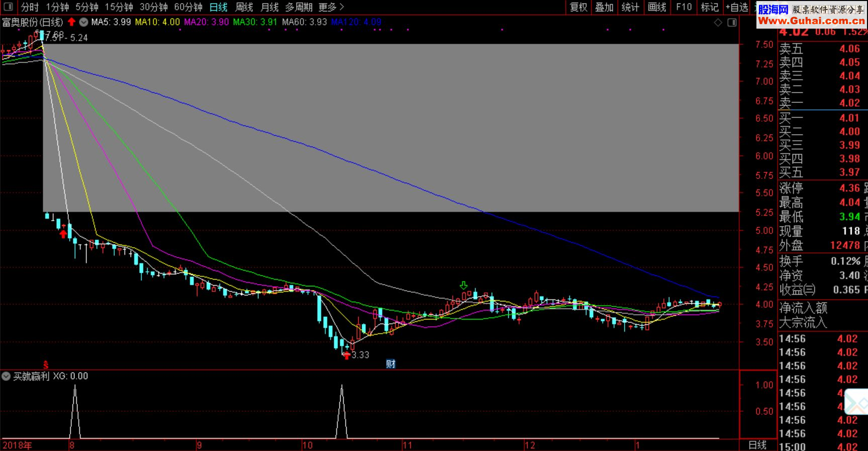Click the green MA30: 3.91 label
Viewport: 868px width, 451px height.
tap(255, 22)
